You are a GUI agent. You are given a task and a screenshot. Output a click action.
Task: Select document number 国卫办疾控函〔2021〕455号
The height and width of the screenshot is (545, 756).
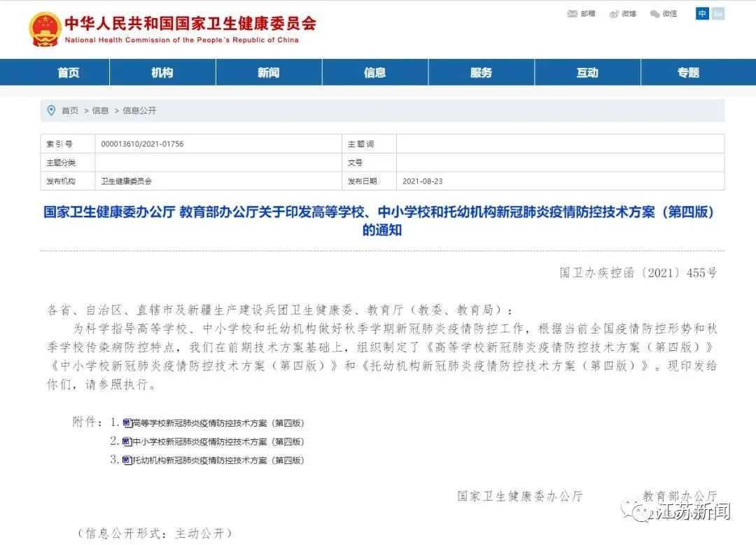638,273
